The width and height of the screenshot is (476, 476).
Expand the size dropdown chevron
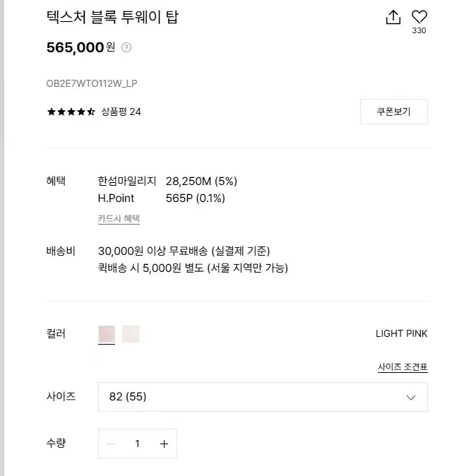(411, 398)
